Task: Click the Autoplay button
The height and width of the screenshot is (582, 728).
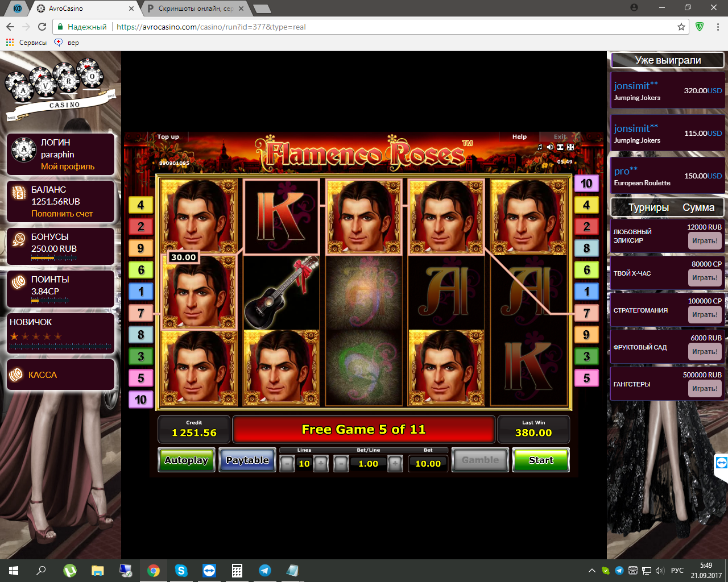Action: (x=187, y=460)
